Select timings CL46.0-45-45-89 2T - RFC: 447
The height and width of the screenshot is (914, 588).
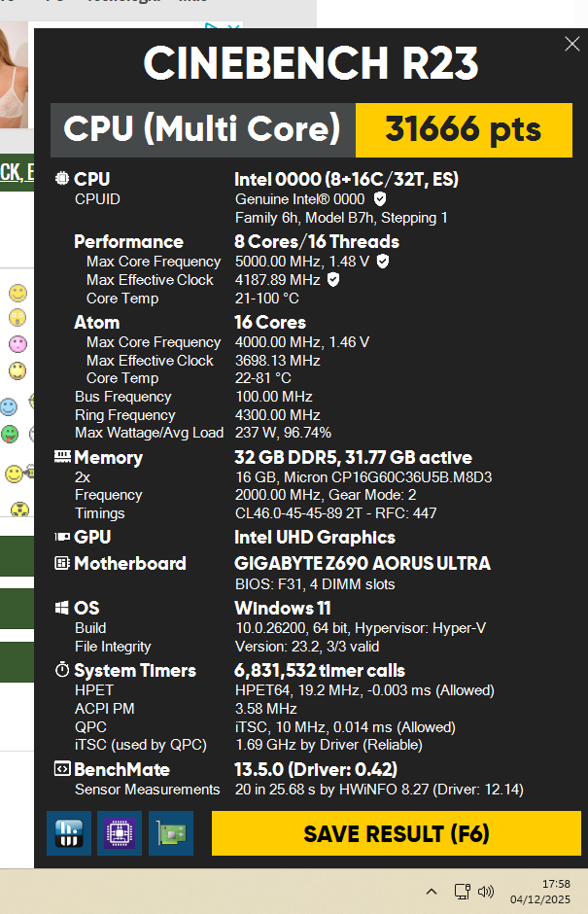[x=335, y=513]
